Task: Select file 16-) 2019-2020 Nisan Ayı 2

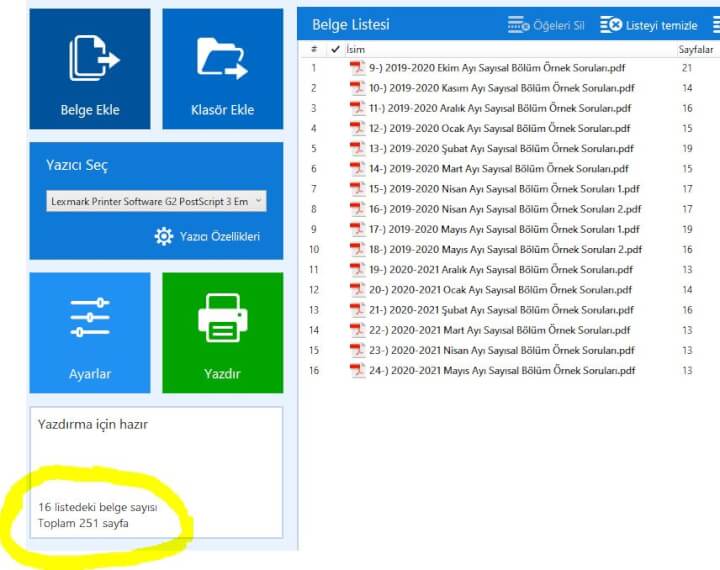Action: (x=505, y=209)
